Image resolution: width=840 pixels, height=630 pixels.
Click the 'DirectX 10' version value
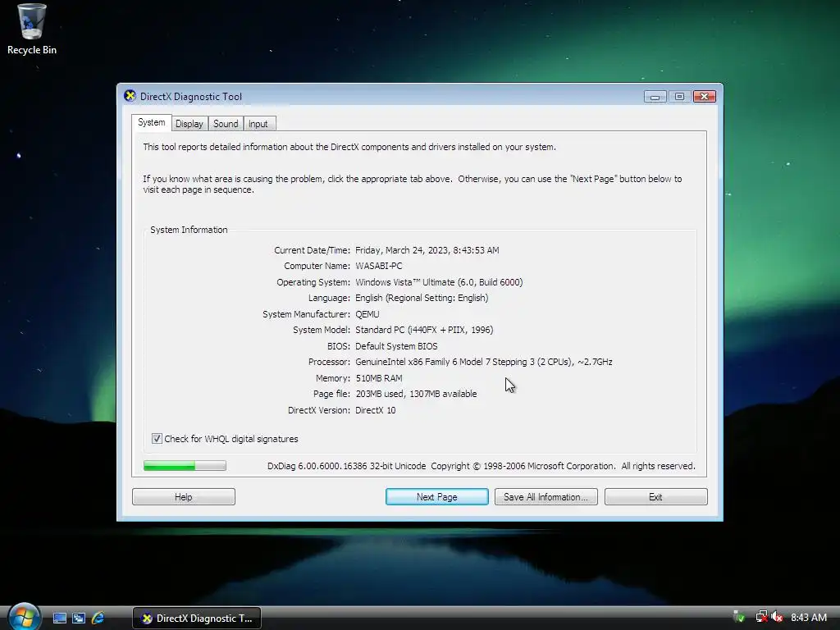point(376,410)
